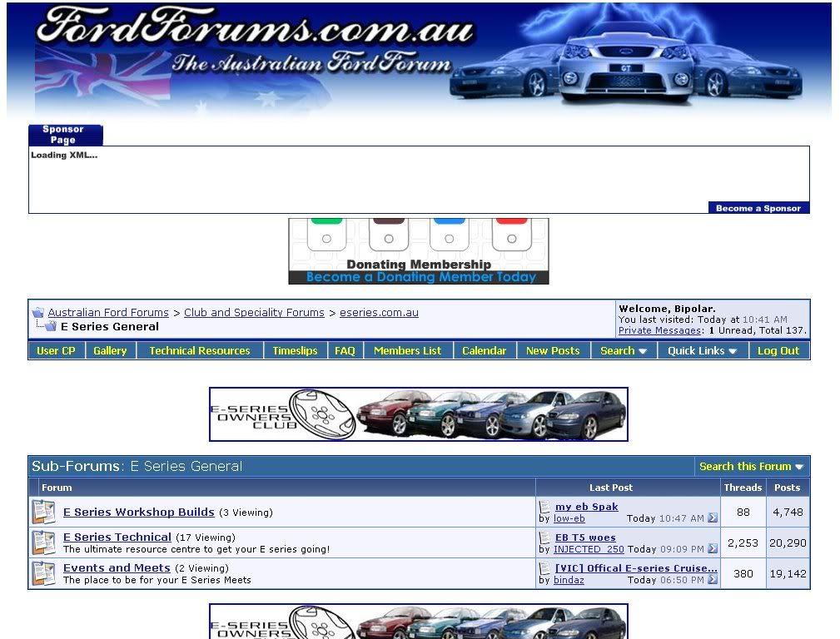Click the post icon beside my eb Spak

tap(544, 506)
